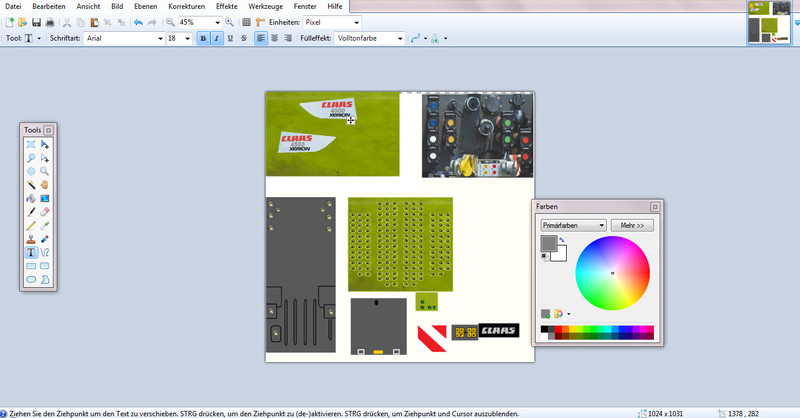
Task: Open the Effekte menu
Action: tap(227, 6)
